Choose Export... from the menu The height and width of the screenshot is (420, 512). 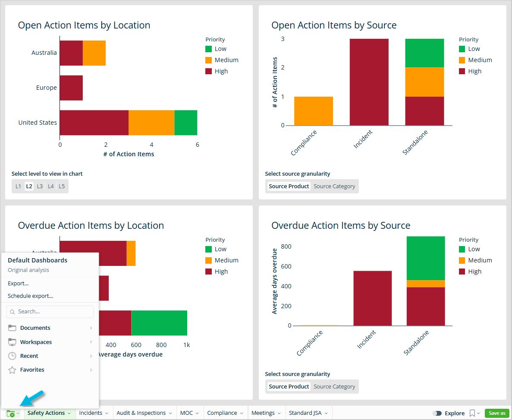coord(18,284)
